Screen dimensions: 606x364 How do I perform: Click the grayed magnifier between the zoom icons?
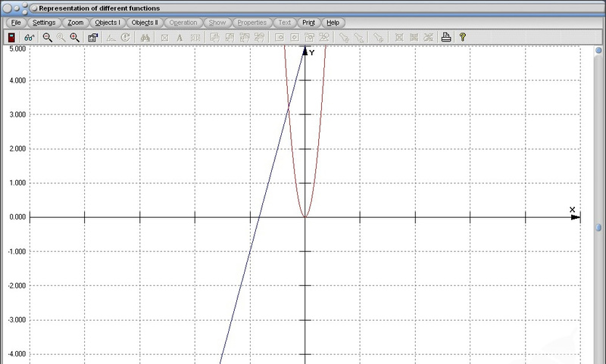(x=61, y=37)
